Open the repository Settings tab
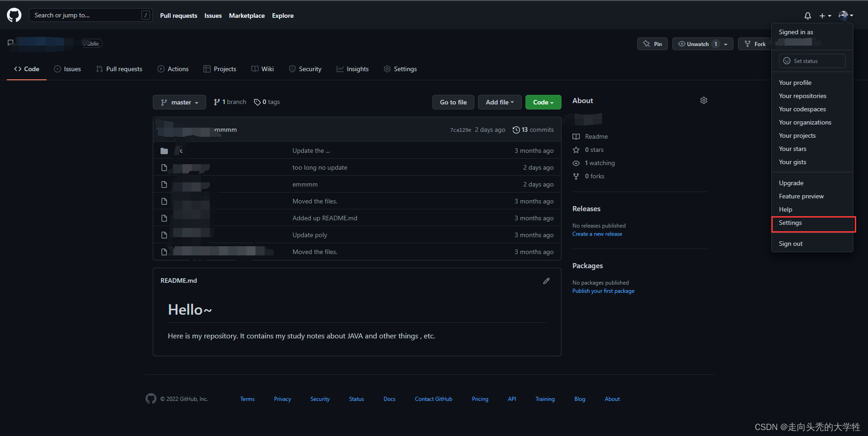 click(400, 69)
